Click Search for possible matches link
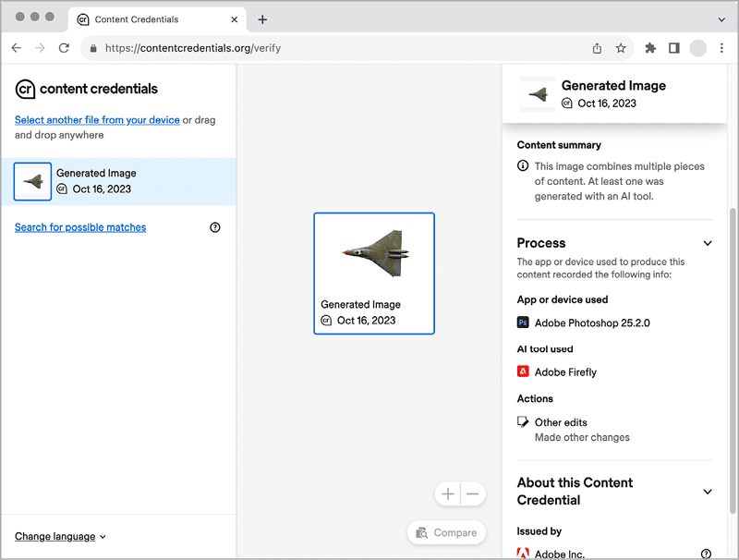 80,227
